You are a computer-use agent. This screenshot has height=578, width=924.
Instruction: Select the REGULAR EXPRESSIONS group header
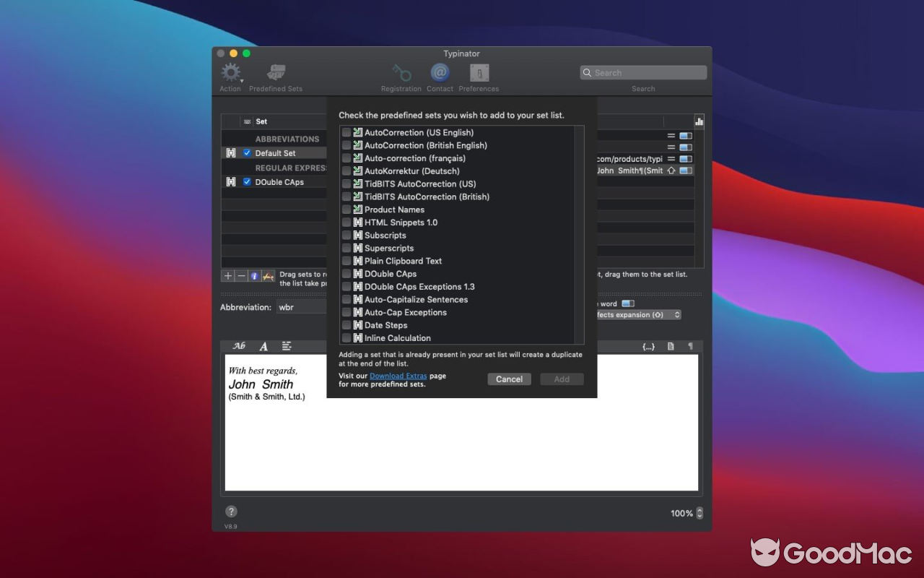tap(289, 168)
